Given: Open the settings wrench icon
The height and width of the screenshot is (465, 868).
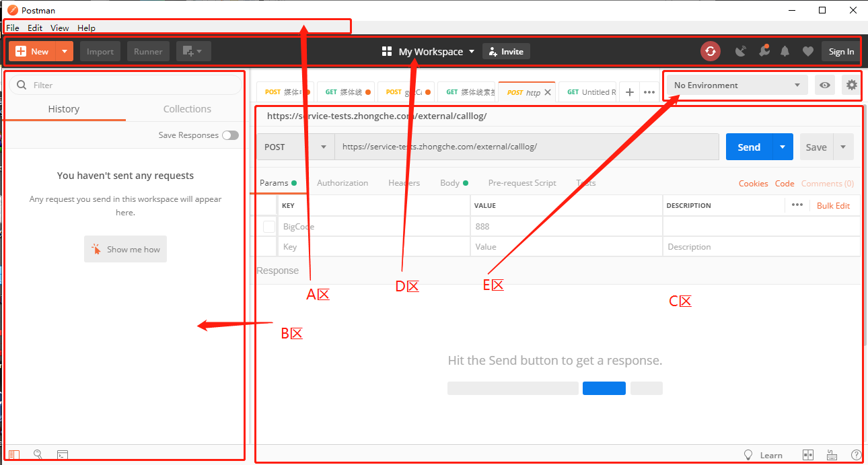Looking at the screenshot, I should (763, 51).
